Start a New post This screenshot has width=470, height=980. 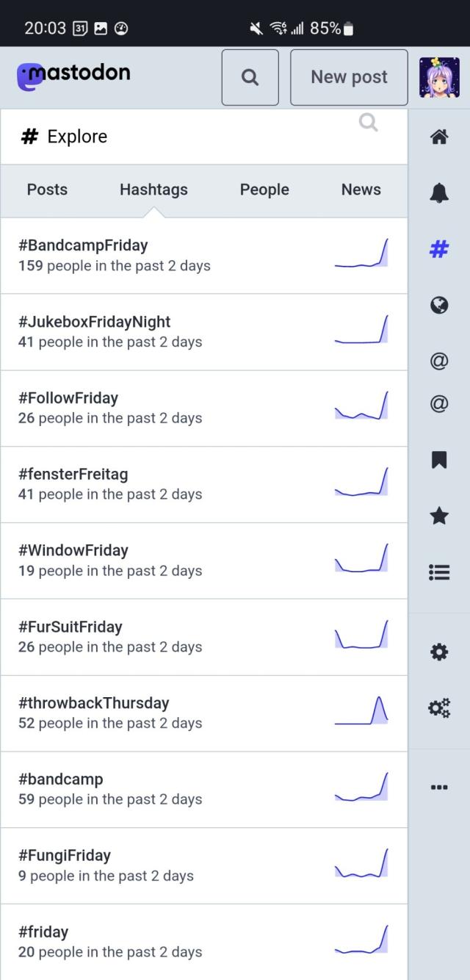click(x=349, y=77)
